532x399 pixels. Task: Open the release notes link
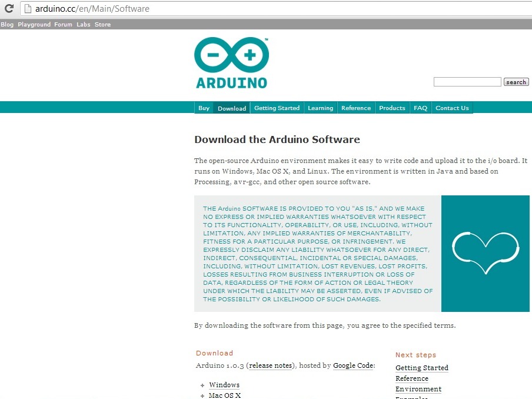point(270,365)
